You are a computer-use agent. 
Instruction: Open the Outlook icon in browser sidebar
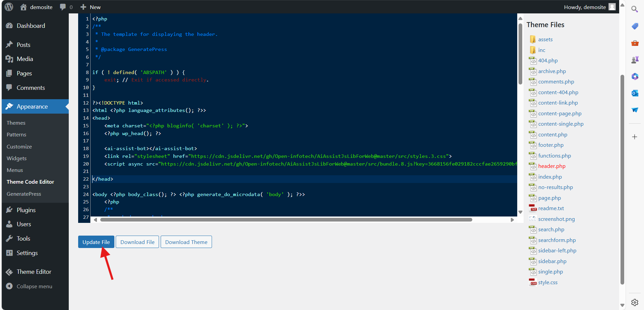coord(635,93)
